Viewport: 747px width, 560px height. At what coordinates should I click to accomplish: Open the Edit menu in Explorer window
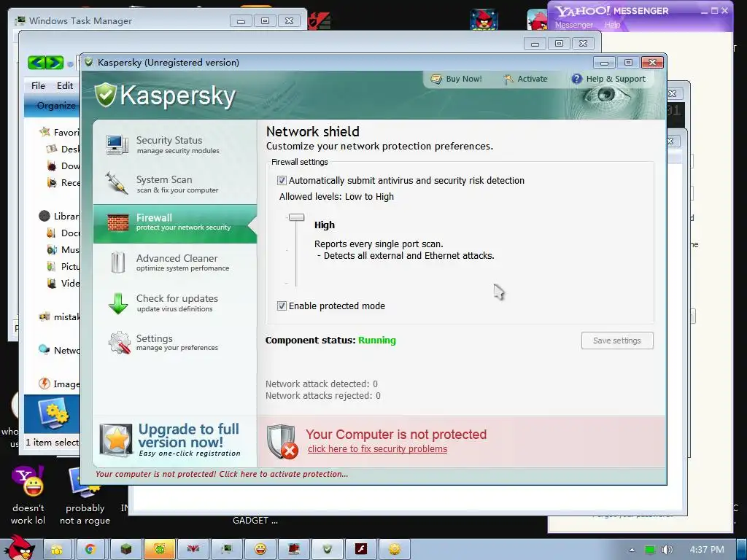(65, 86)
